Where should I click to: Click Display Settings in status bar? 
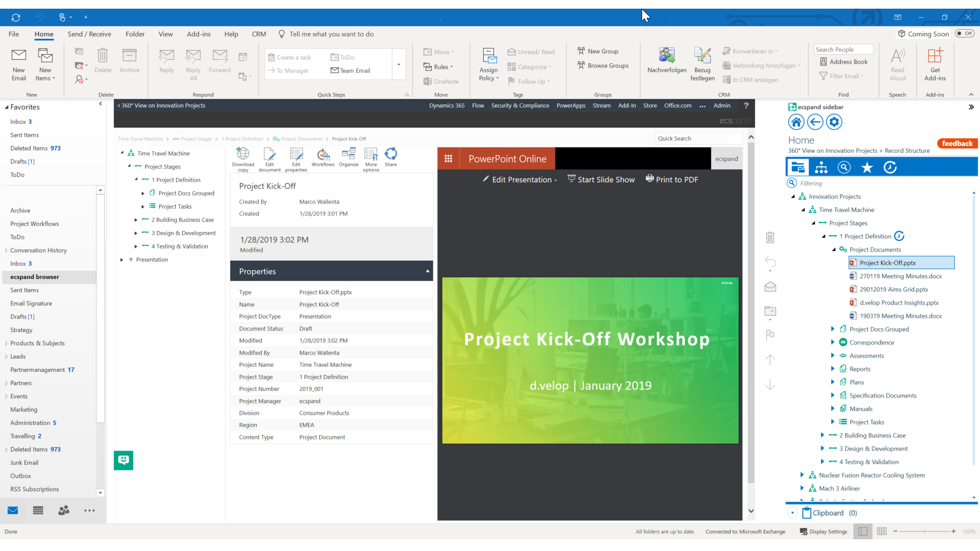[823, 532]
